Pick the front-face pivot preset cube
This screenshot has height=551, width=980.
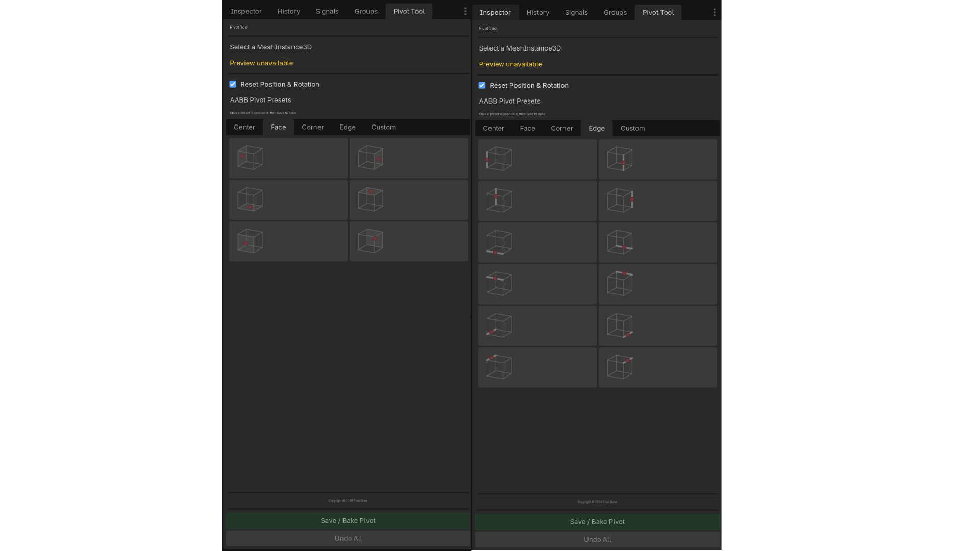[x=288, y=241]
